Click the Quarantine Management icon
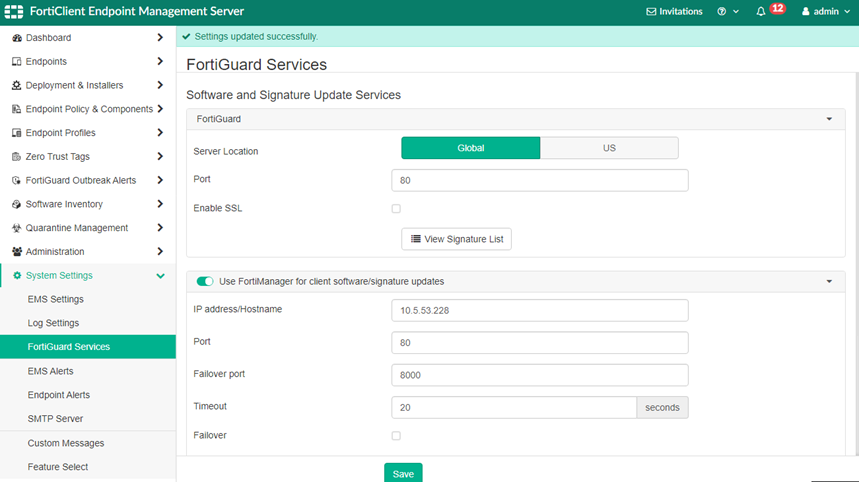859x482 pixels. click(17, 228)
